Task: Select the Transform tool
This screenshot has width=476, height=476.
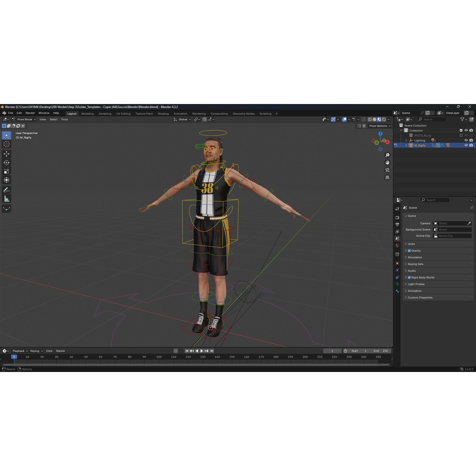Action: (x=6, y=180)
